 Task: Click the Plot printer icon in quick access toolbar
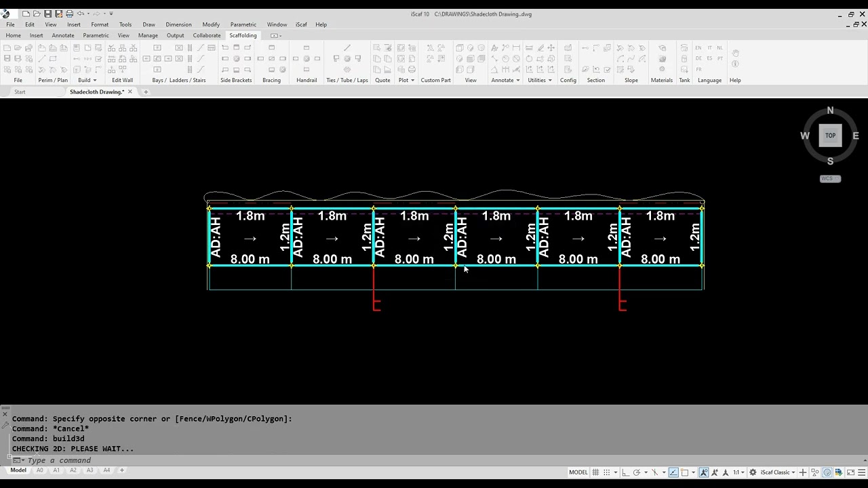click(x=69, y=14)
